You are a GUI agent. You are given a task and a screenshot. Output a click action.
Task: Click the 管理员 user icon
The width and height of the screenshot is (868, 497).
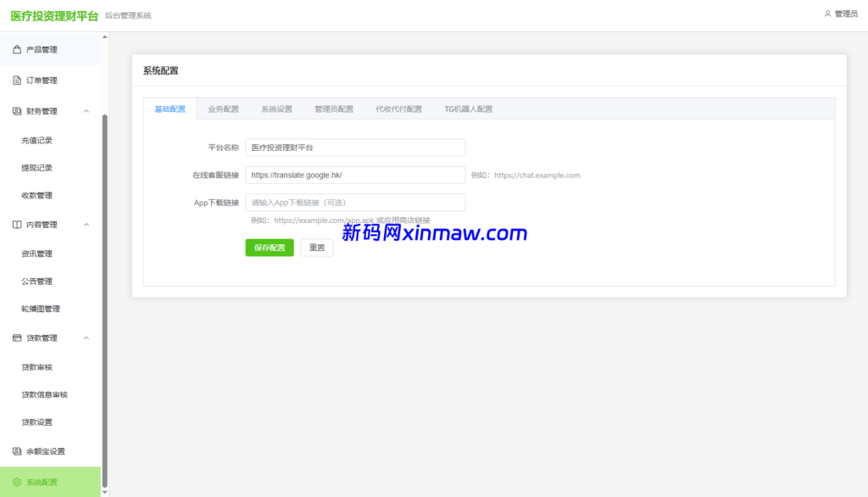[x=827, y=14]
